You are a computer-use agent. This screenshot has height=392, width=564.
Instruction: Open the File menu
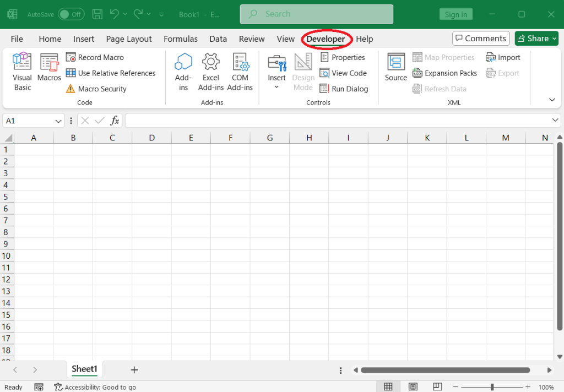point(17,39)
